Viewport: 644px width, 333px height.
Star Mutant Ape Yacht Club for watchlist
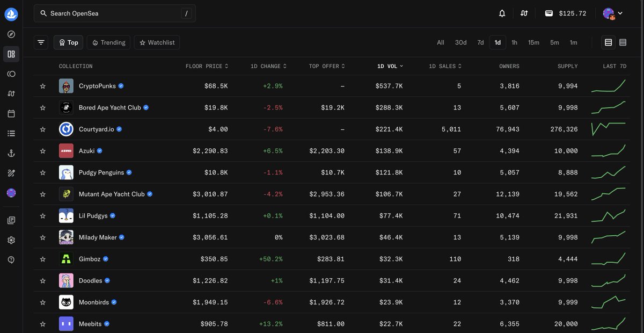point(43,194)
